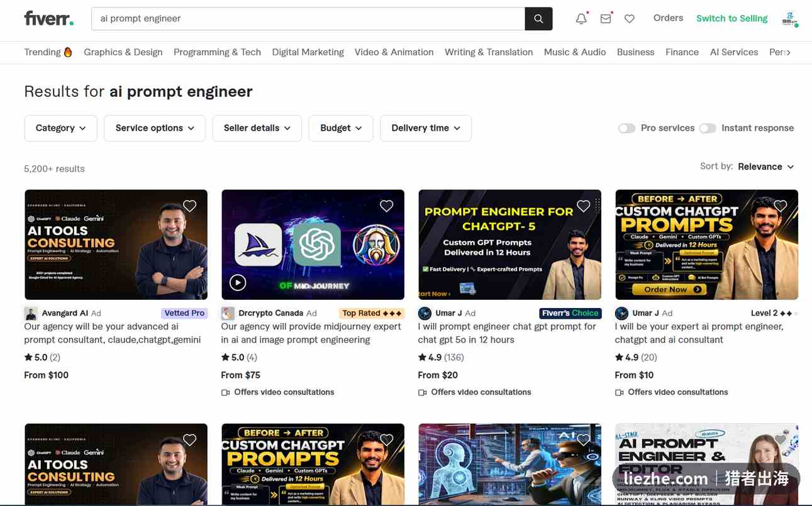This screenshot has width=812, height=506.
Task: Select Programming & Tech category
Action: 217,52
